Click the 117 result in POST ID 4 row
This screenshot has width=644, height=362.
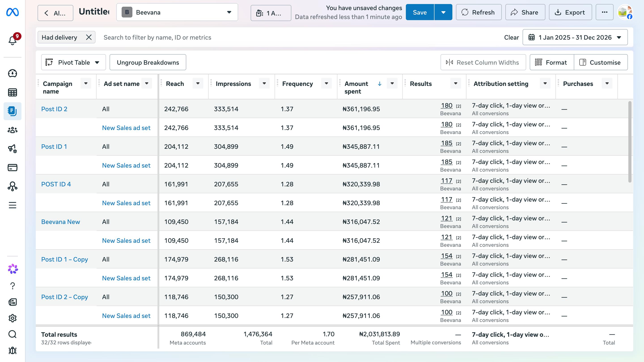447,181
